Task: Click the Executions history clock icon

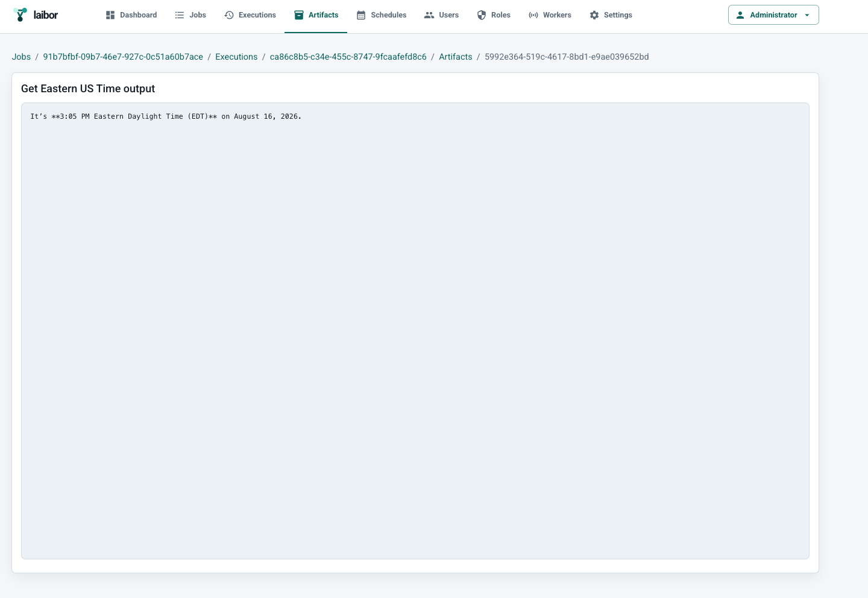Action: (229, 15)
